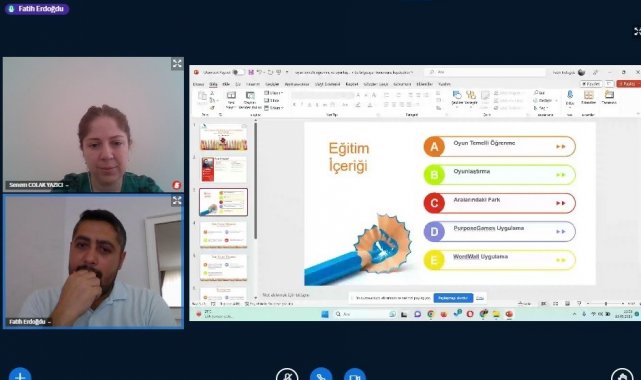Click the Chrome icon in shared taskbar
Viewport: 641px width, 380px height.
pyautogui.click(x=430, y=314)
